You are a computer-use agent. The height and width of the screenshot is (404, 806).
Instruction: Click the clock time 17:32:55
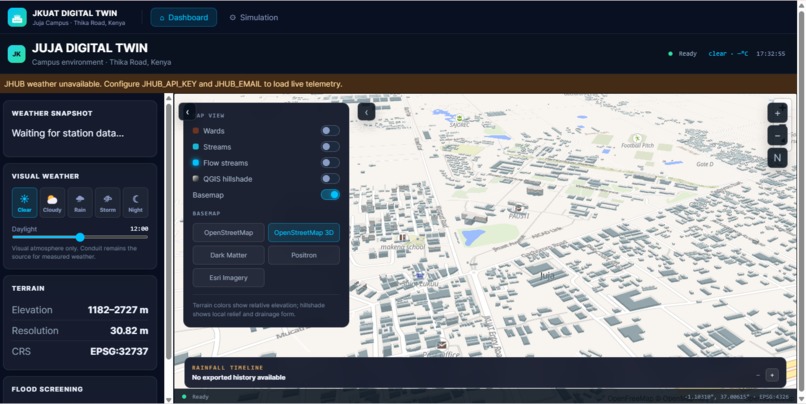pyautogui.click(x=771, y=53)
